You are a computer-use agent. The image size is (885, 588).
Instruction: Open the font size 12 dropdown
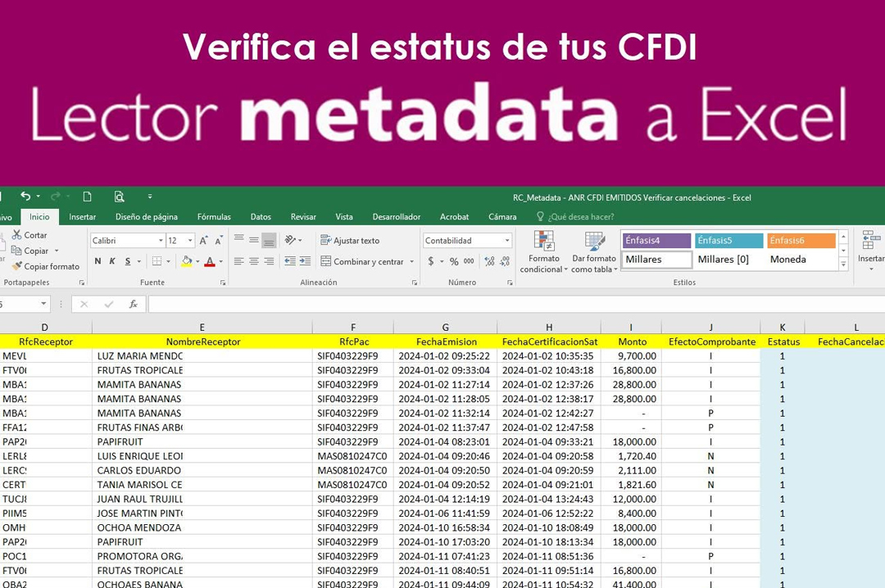(x=190, y=241)
